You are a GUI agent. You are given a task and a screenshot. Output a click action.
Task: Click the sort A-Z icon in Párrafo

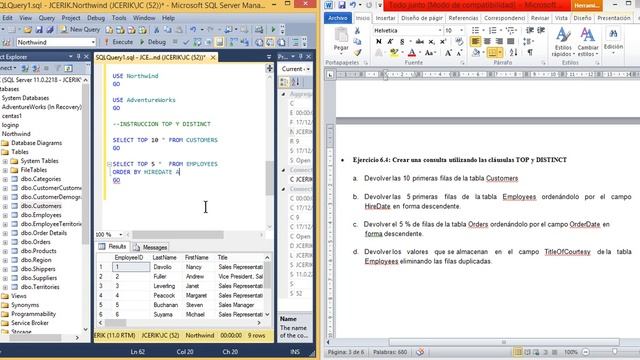click(x=513, y=52)
